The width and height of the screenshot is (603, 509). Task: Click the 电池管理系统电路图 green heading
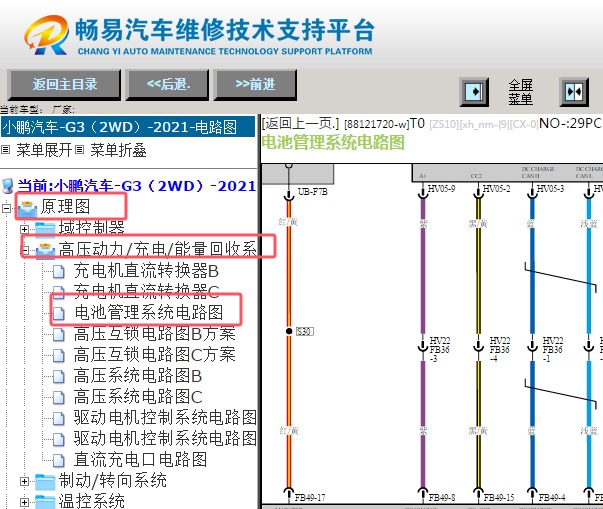(x=333, y=142)
